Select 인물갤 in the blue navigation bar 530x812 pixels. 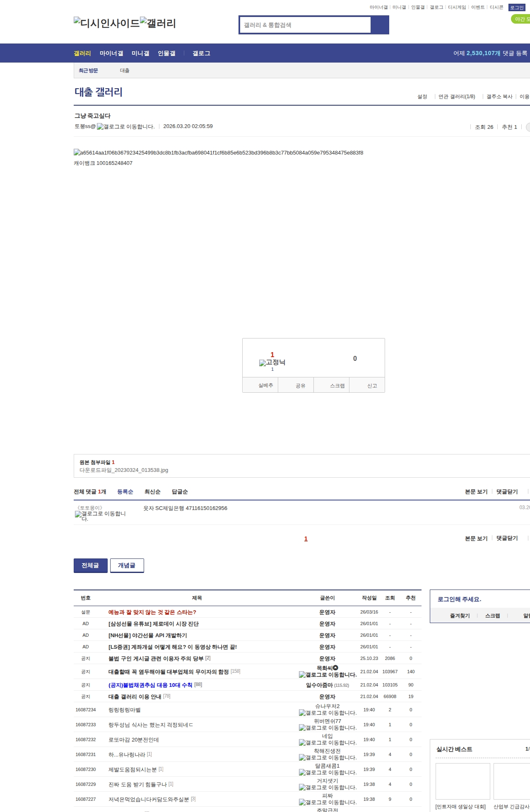[x=166, y=53]
